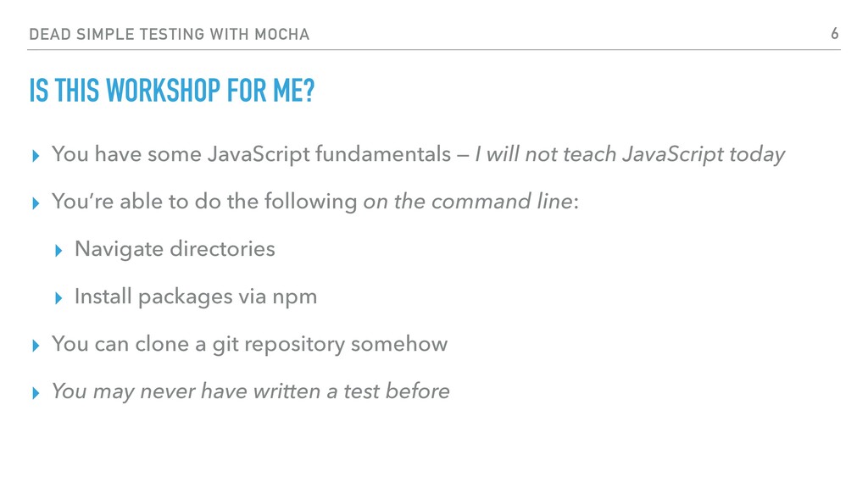
Task: Click the italic phrase "on the command line"
Action: coord(468,202)
